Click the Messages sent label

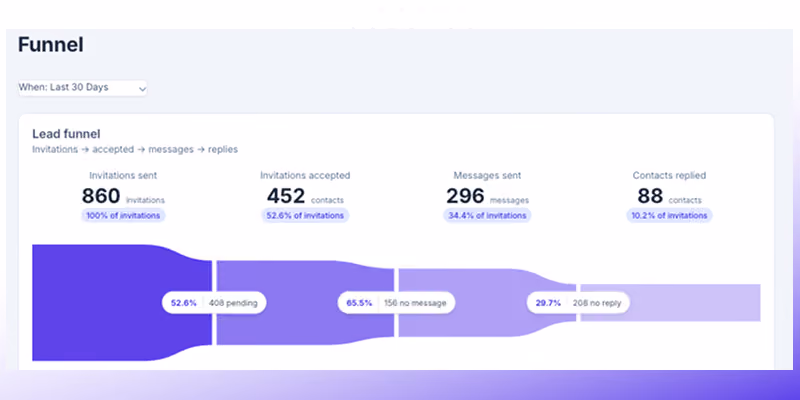coord(487,176)
